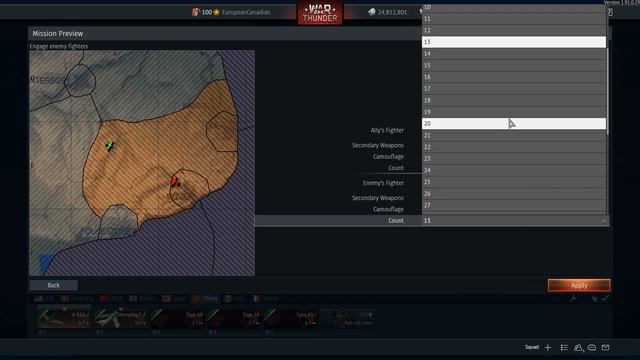Screen dimensions: 640x360
Task: Select 24 in the count dropdown list
Action: click(513, 170)
